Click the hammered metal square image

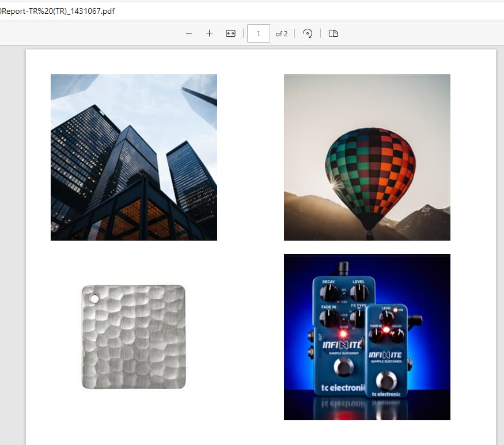coord(134,337)
